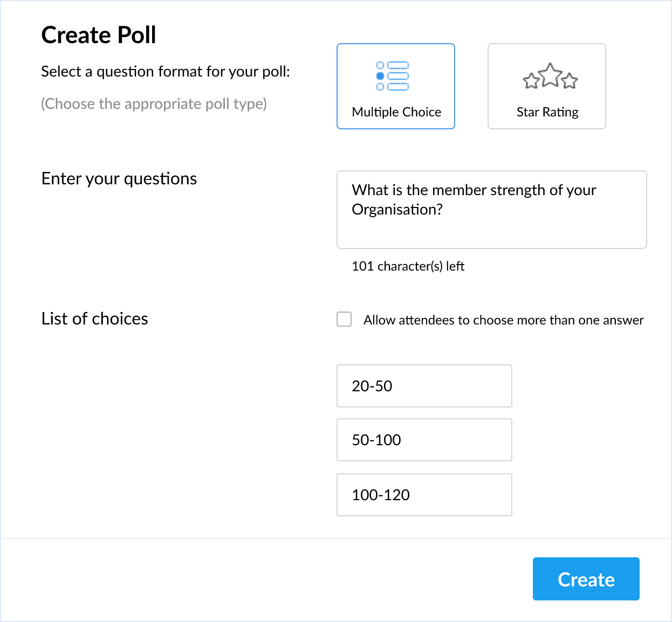672x622 pixels.
Task: Click the Multiple Choice list icon
Action: pyautogui.click(x=393, y=76)
